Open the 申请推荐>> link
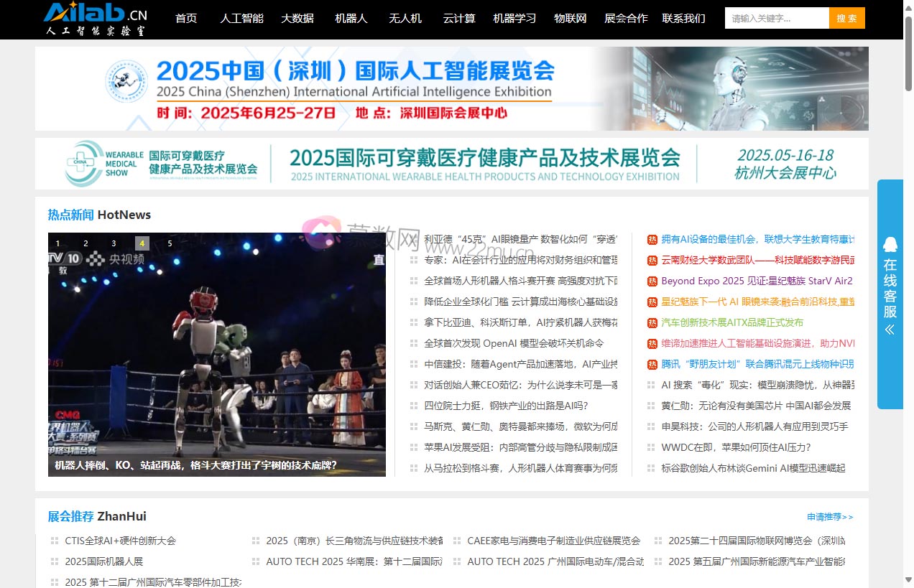 click(x=830, y=517)
